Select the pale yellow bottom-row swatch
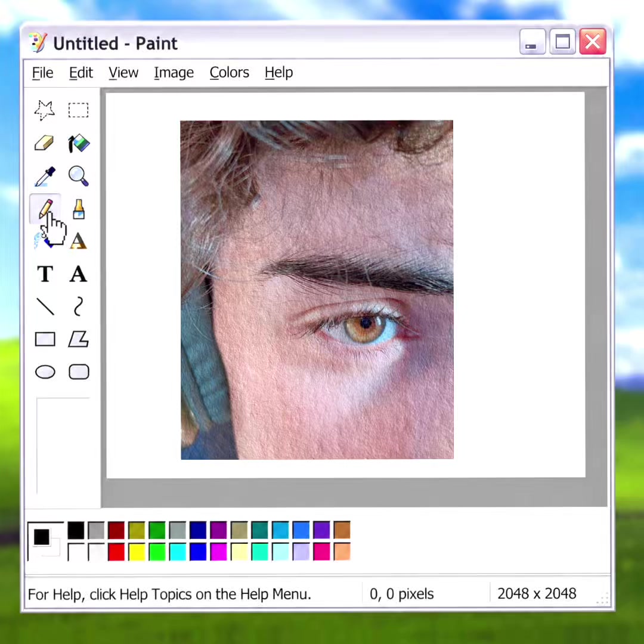644x644 pixels. (239, 552)
